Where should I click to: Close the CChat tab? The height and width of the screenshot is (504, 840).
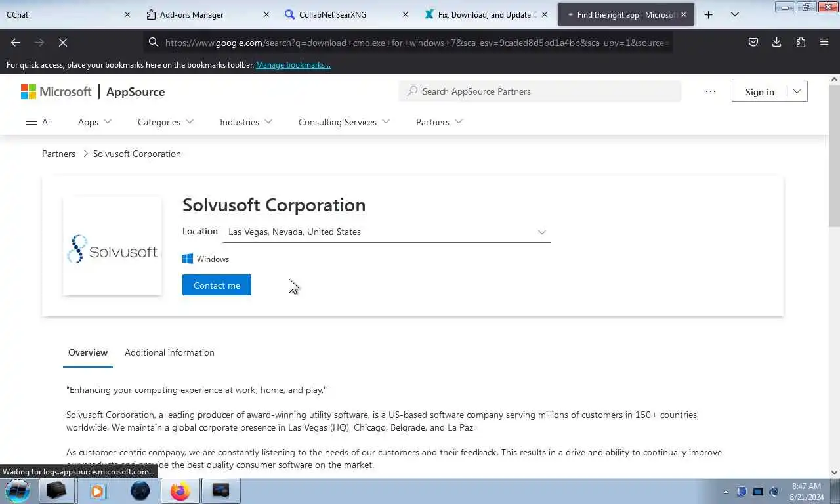pos(127,14)
